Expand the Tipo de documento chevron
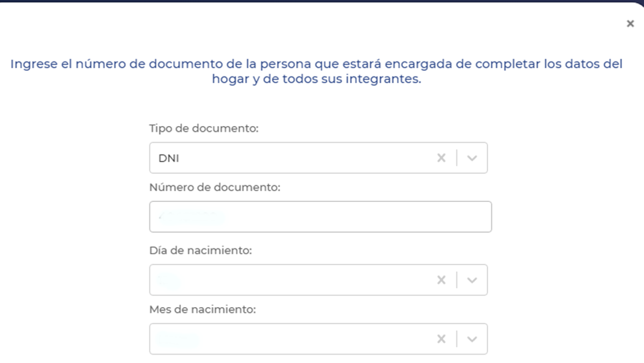The image size is (644, 363). [472, 158]
